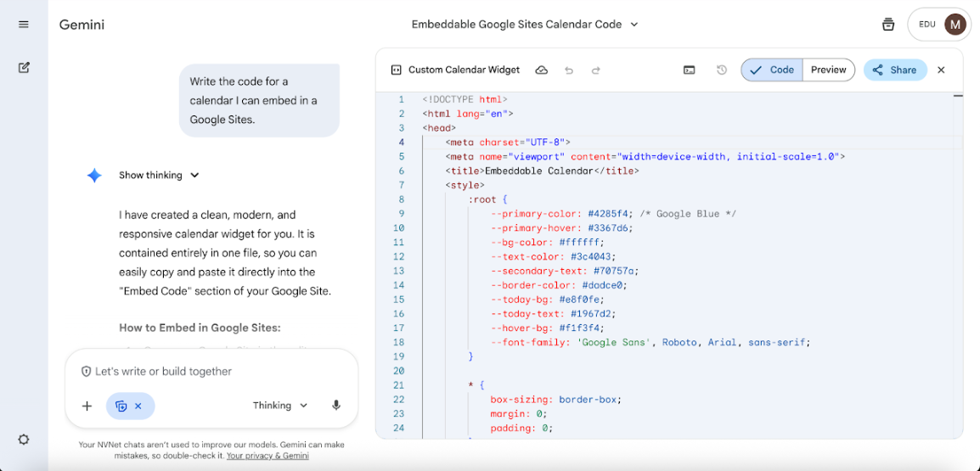Undo the last edit in canvas
The width and height of the screenshot is (980, 471).
(569, 70)
